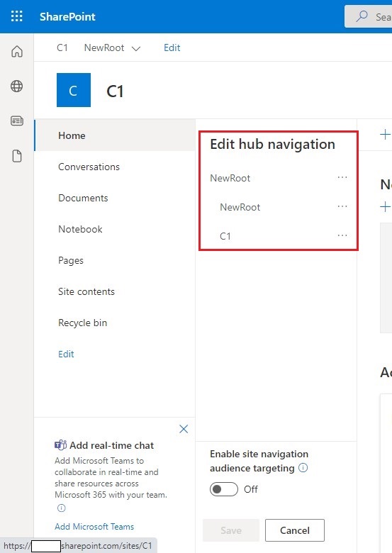
Task: Click the disabled Save button
Action: [x=231, y=530]
